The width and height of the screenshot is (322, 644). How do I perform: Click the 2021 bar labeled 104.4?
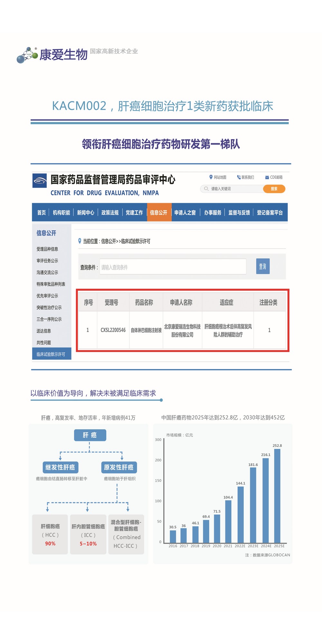[228, 522]
